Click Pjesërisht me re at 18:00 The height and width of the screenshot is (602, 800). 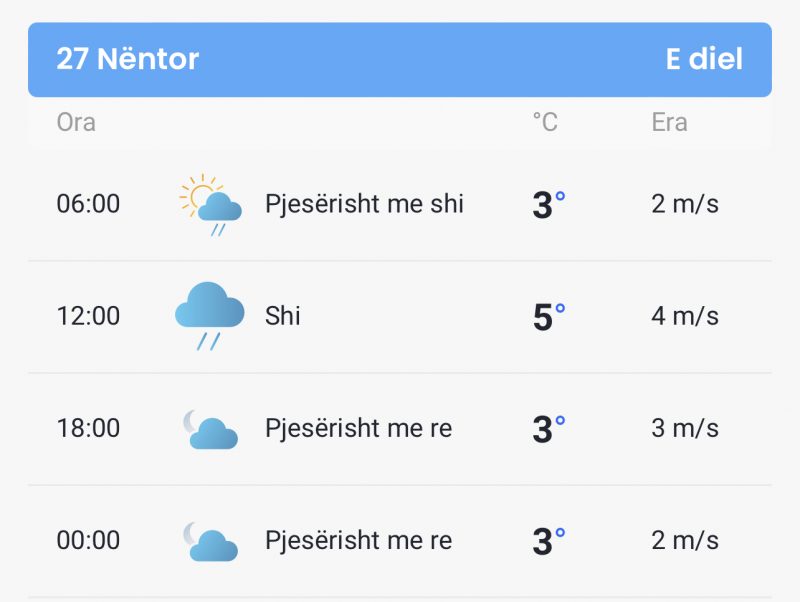(x=359, y=429)
